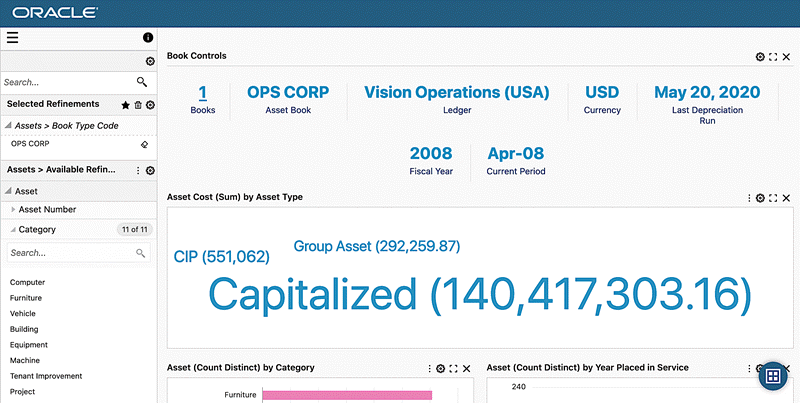Image resolution: width=800 pixels, height=403 pixels.
Task: Click the magnifier icon in the top search box
Action: (x=142, y=82)
